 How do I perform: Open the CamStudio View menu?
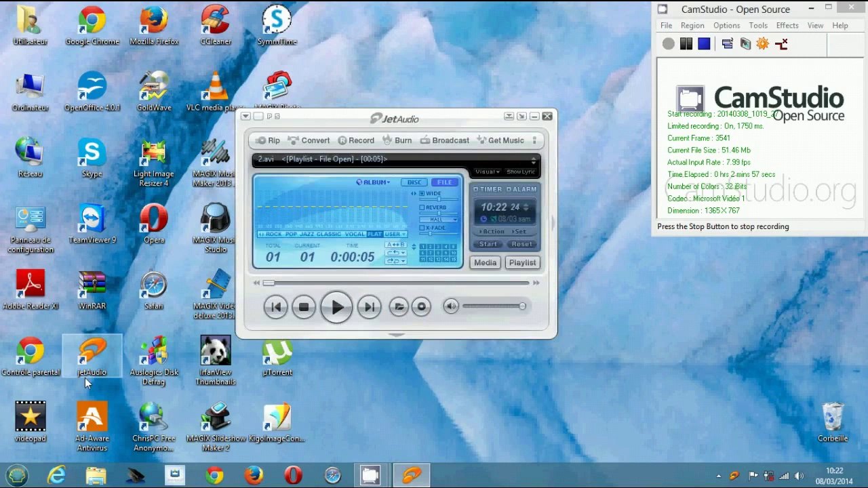point(815,26)
